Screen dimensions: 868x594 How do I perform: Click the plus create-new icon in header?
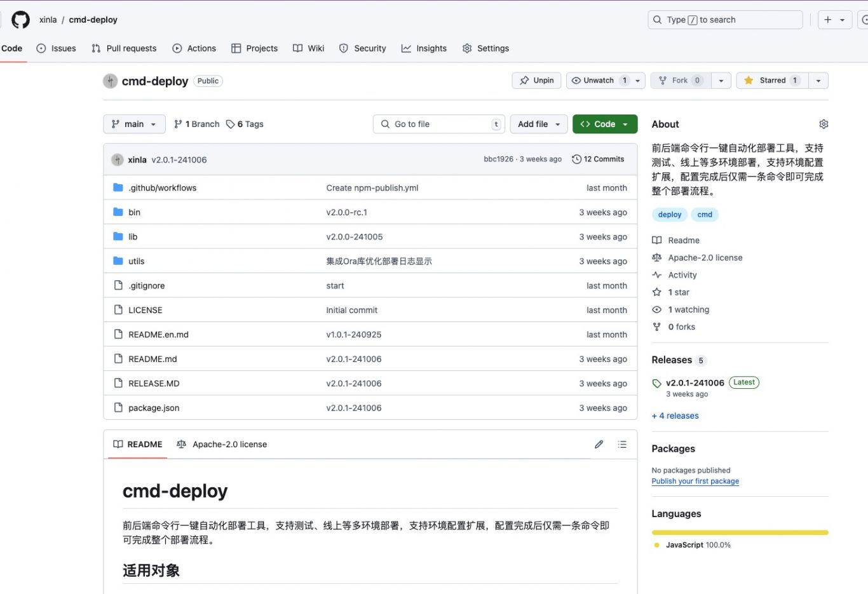coord(828,20)
